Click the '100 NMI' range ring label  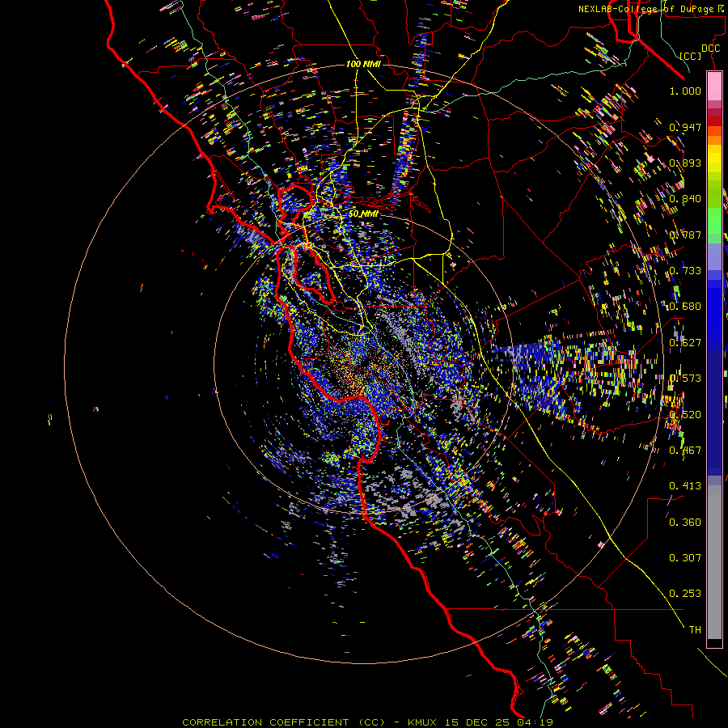363,64
